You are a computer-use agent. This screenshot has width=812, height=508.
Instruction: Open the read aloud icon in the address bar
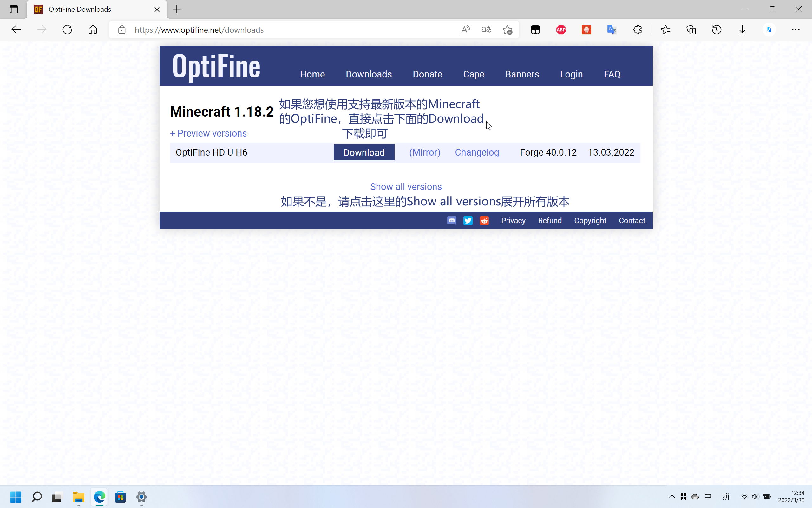(x=466, y=30)
